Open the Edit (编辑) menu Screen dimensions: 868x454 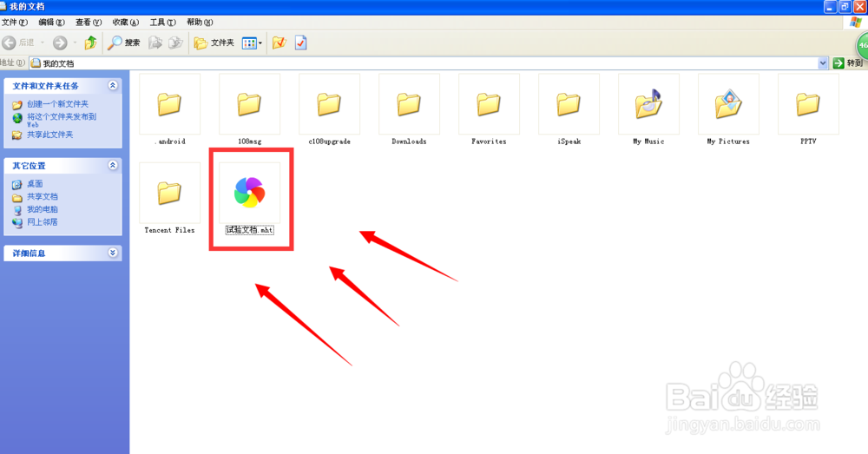click(x=51, y=23)
